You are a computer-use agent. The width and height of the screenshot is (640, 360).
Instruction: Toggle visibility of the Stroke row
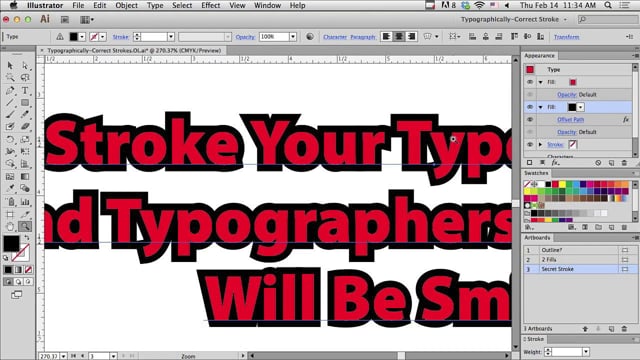(530, 144)
